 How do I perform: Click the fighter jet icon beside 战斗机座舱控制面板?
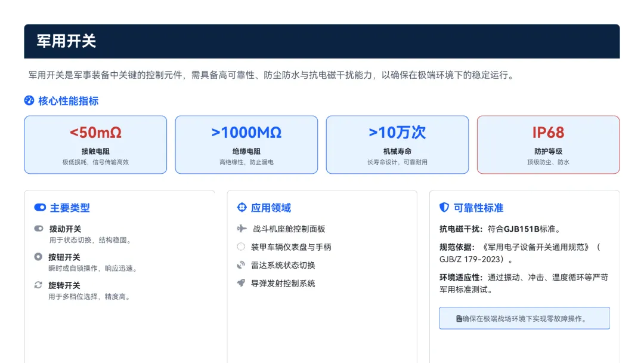[x=242, y=229]
